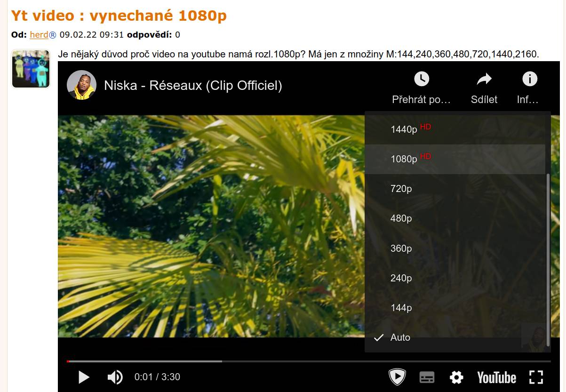This screenshot has height=392, width=566.
Task: Click the registered ® mark after herd
Action: [53, 34]
